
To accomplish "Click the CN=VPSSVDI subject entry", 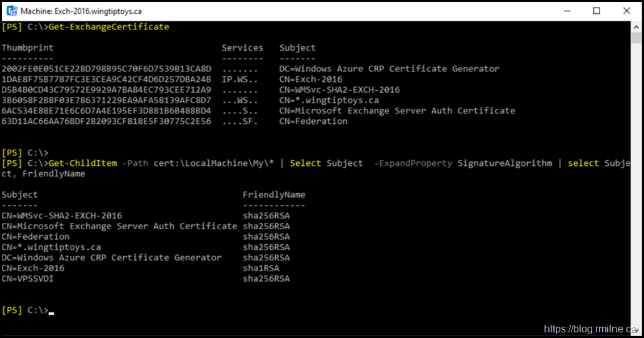I will click(28, 279).
